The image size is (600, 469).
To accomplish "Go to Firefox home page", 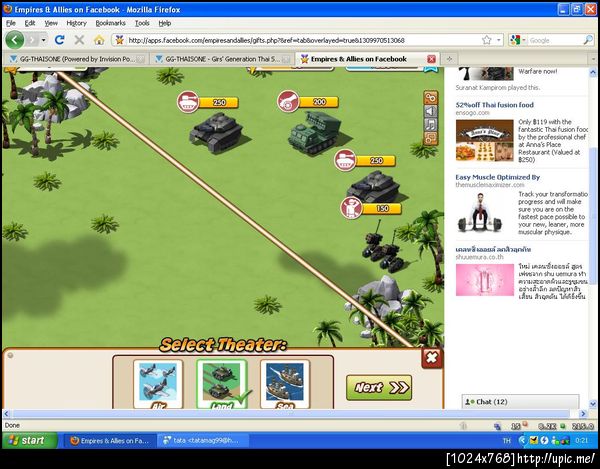I will pos(99,40).
